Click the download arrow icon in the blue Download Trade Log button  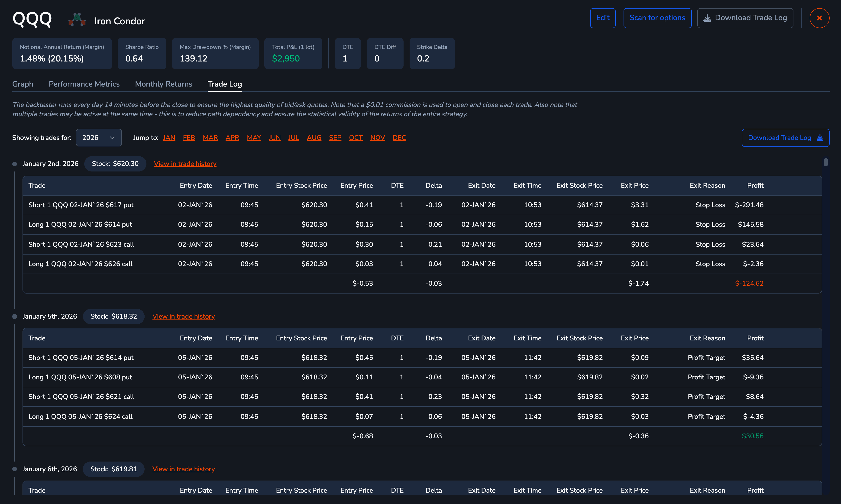[x=820, y=138]
